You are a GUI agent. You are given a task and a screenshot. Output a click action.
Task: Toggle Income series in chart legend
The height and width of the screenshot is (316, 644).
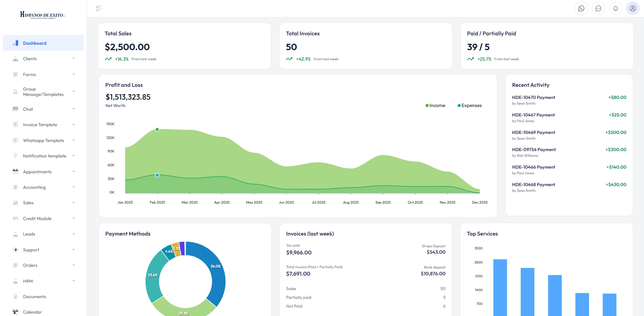point(435,106)
